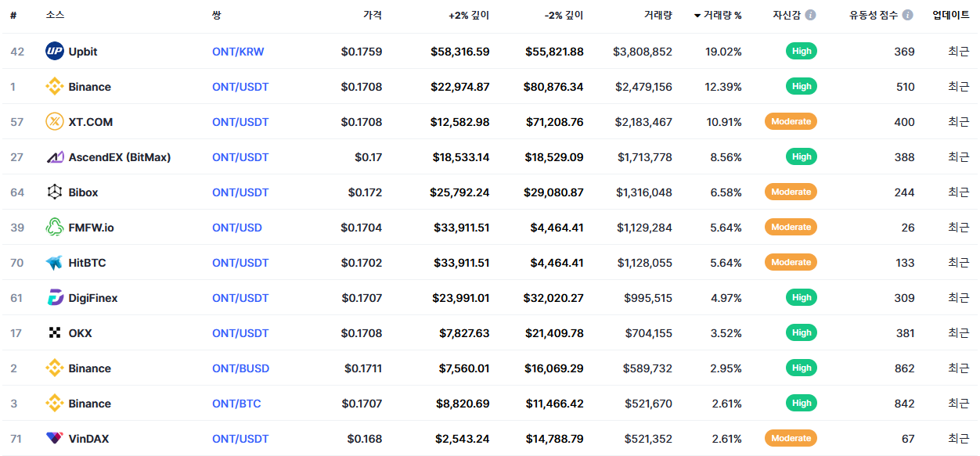The width and height of the screenshot is (980, 456).
Task: Open ONT/USD pair link on FMFW.io row
Action: (x=237, y=228)
